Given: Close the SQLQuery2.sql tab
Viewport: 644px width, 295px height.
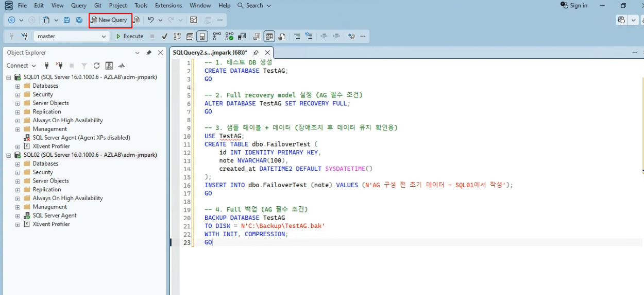Looking at the screenshot, I should pyautogui.click(x=267, y=53).
